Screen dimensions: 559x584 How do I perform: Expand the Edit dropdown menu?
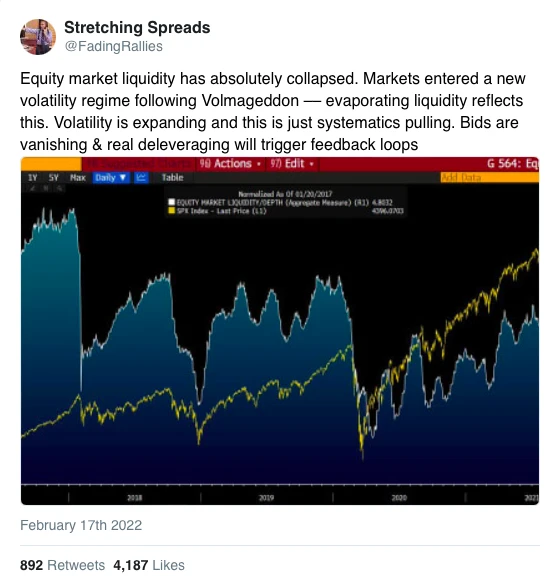(x=292, y=164)
